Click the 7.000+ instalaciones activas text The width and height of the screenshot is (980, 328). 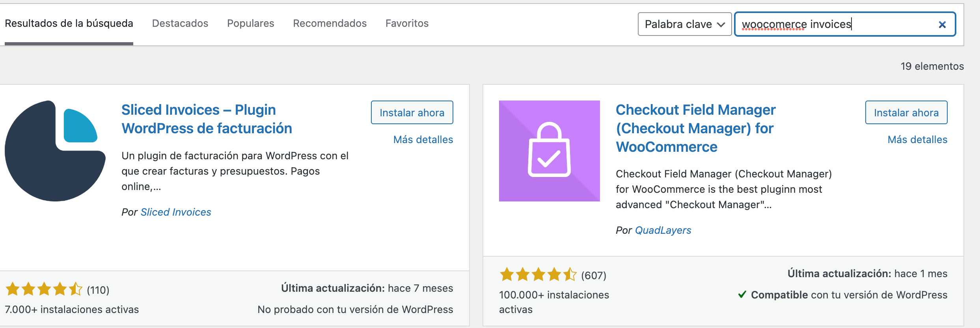coord(72,309)
